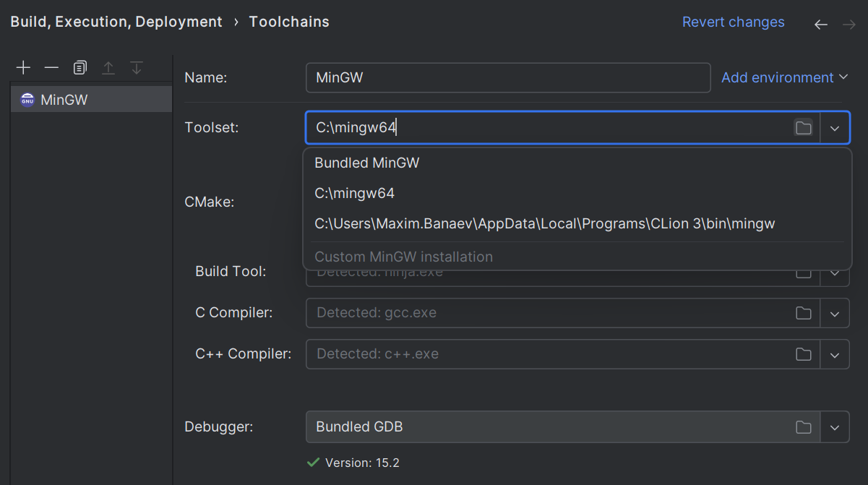Open the Add environment dropdown
Screen dimensions: 868x485
click(784, 77)
